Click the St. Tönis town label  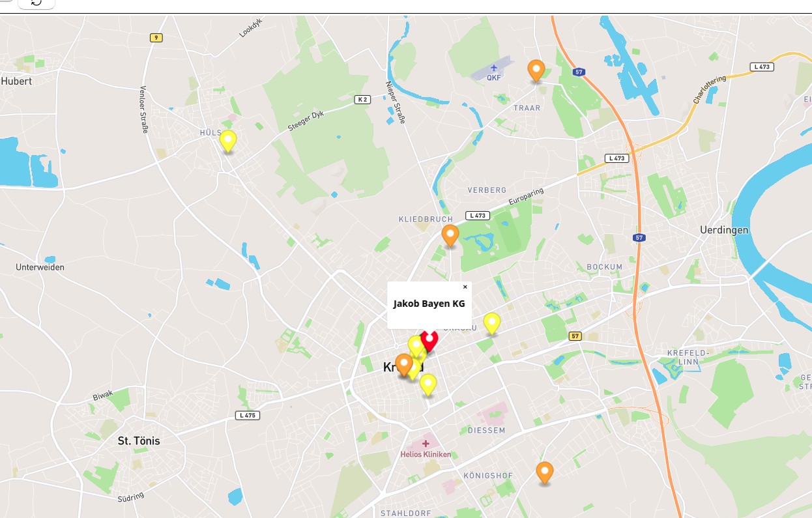pyautogui.click(x=139, y=440)
